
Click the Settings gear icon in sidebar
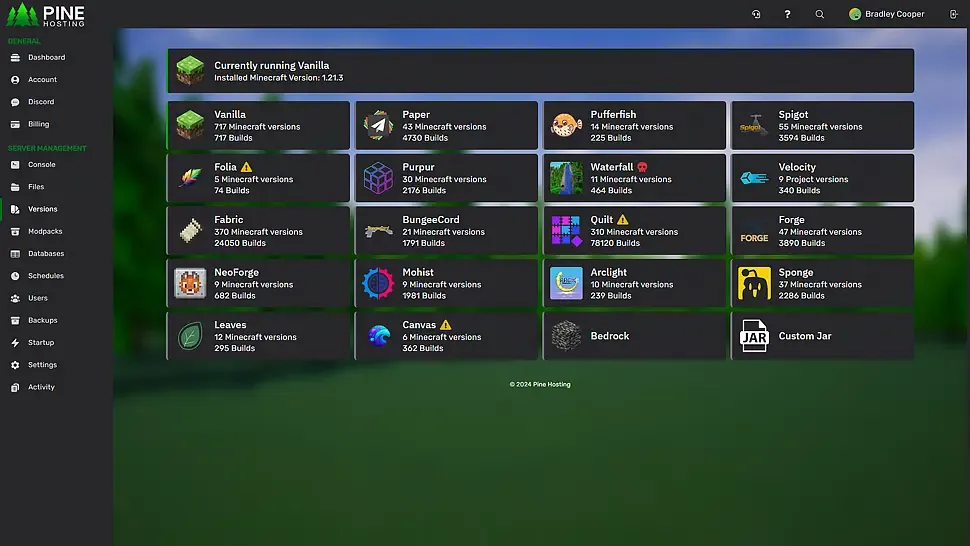click(x=15, y=365)
